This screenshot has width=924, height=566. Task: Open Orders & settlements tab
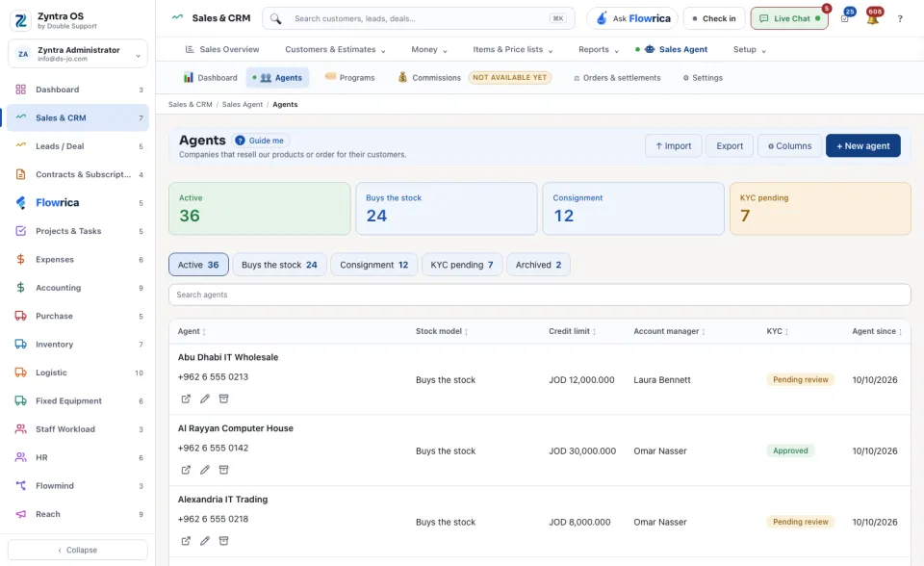[x=617, y=78]
